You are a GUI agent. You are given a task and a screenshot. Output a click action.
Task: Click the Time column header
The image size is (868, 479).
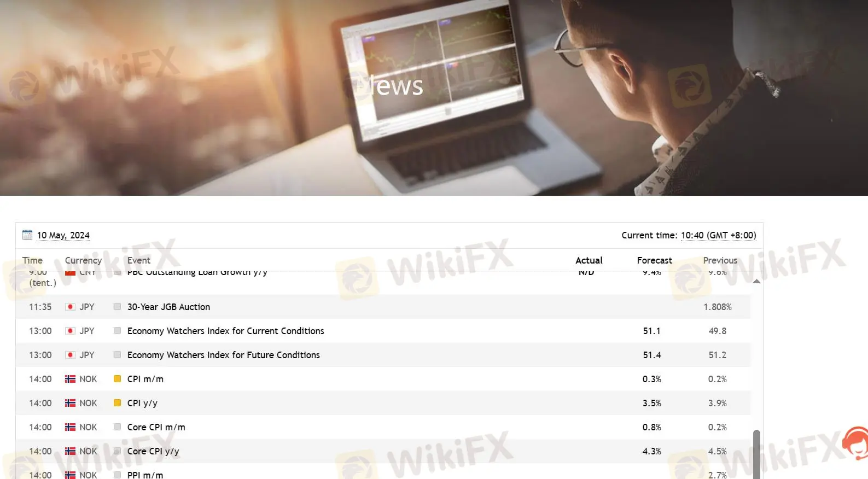(32, 260)
